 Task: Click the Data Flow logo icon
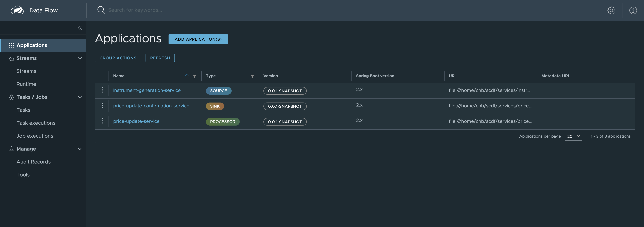[x=17, y=10]
